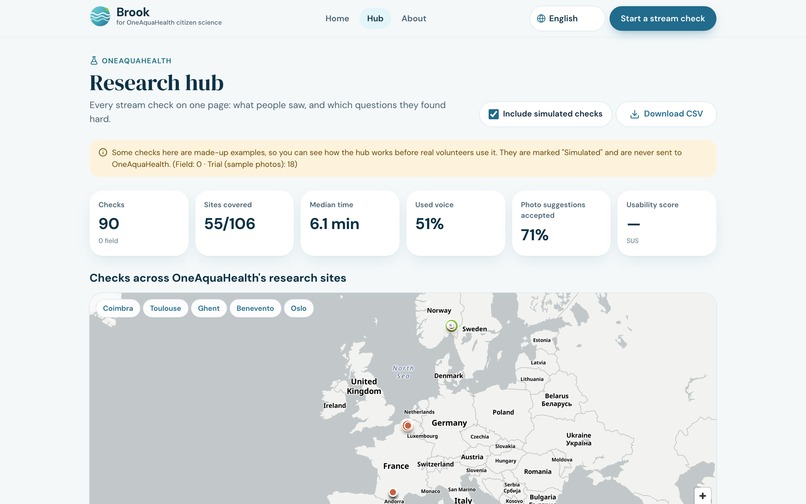Click the Usability score SUS card
This screenshot has height=504, width=806.
[x=667, y=223]
